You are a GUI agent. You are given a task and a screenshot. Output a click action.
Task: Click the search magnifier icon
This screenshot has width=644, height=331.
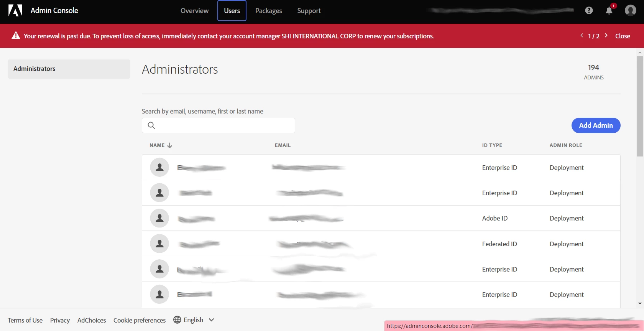tap(151, 125)
